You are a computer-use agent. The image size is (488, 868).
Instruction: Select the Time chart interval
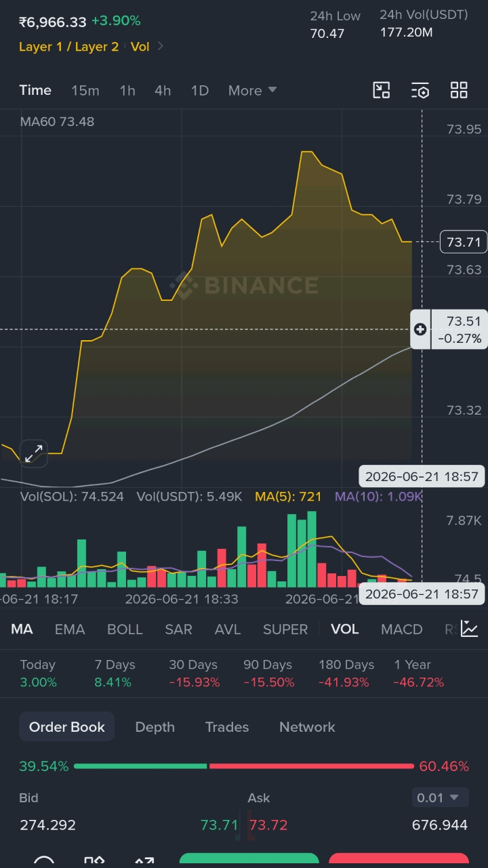[35, 90]
